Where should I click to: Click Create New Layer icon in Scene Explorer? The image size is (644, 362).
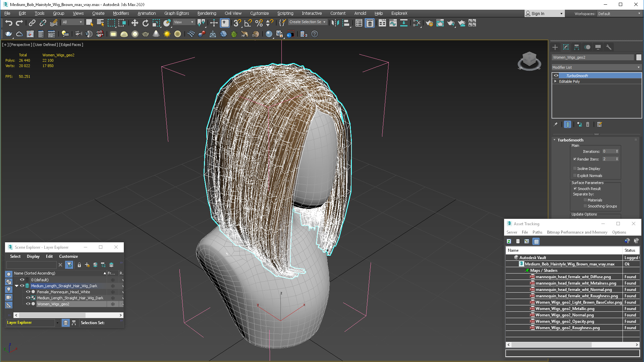pyautogui.click(x=87, y=265)
